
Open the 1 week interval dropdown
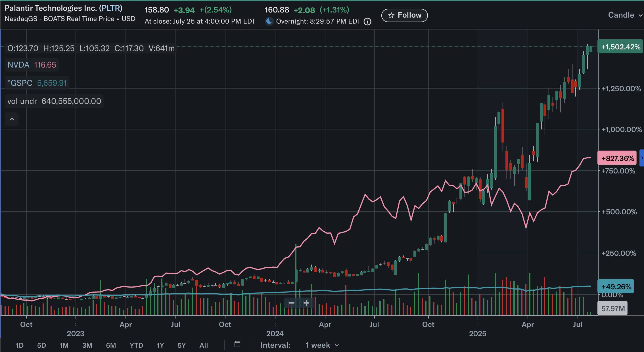point(322,345)
